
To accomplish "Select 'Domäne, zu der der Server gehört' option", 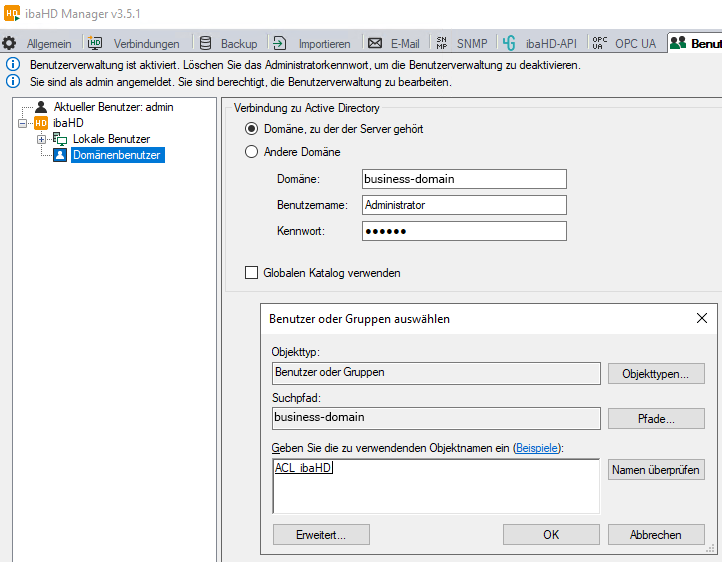I will pos(252,129).
